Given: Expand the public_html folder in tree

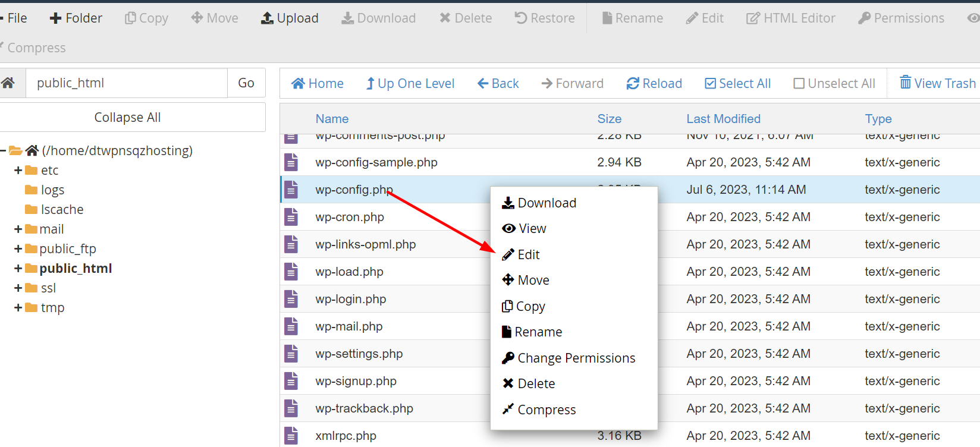Looking at the screenshot, I should [18, 269].
